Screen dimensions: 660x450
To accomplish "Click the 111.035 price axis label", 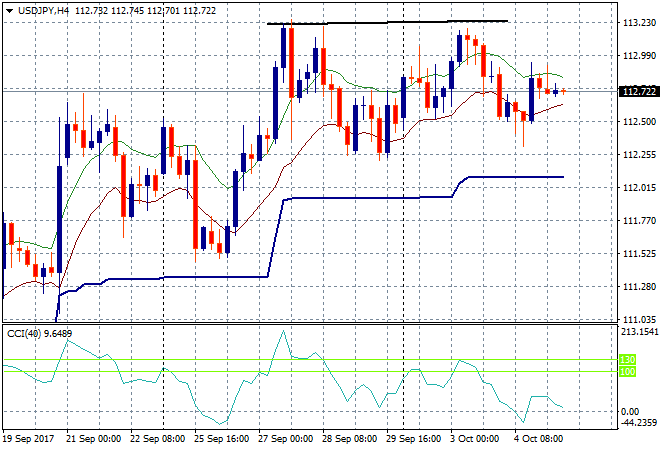I will click(639, 320).
